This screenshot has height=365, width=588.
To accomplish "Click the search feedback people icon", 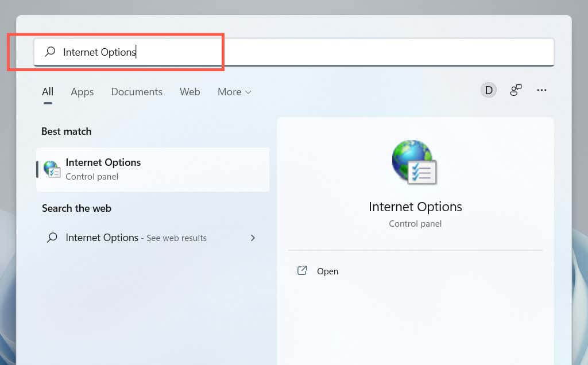I will (516, 90).
